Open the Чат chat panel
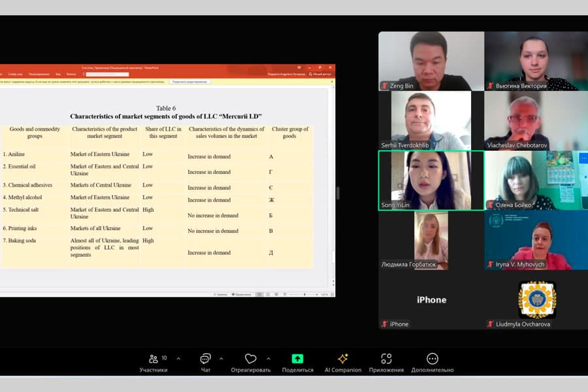 point(206,363)
